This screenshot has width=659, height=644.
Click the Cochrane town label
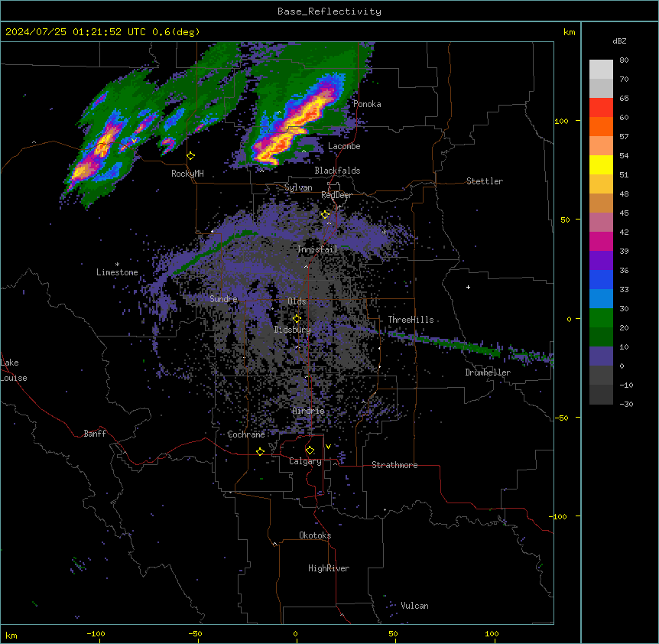click(246, 434)
